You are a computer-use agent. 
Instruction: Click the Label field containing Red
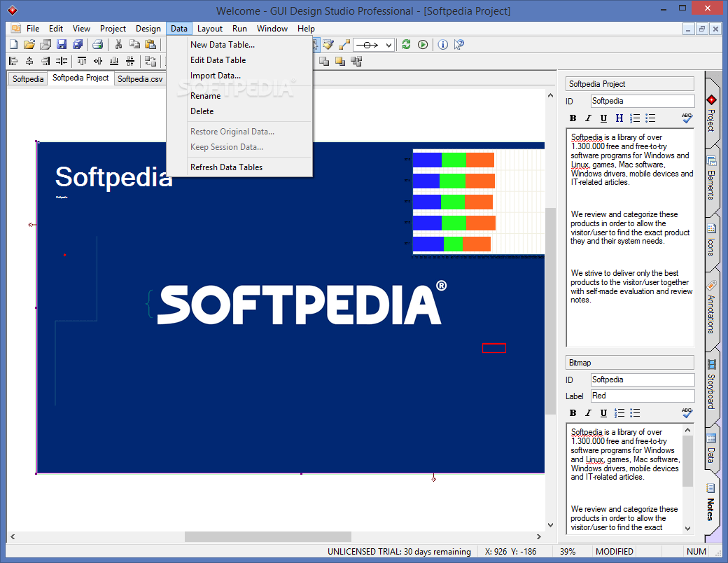(x=643, y=396)
